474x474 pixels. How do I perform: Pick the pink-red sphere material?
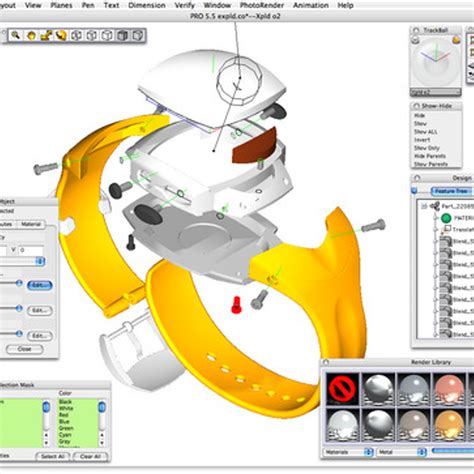tap(450, 389)
